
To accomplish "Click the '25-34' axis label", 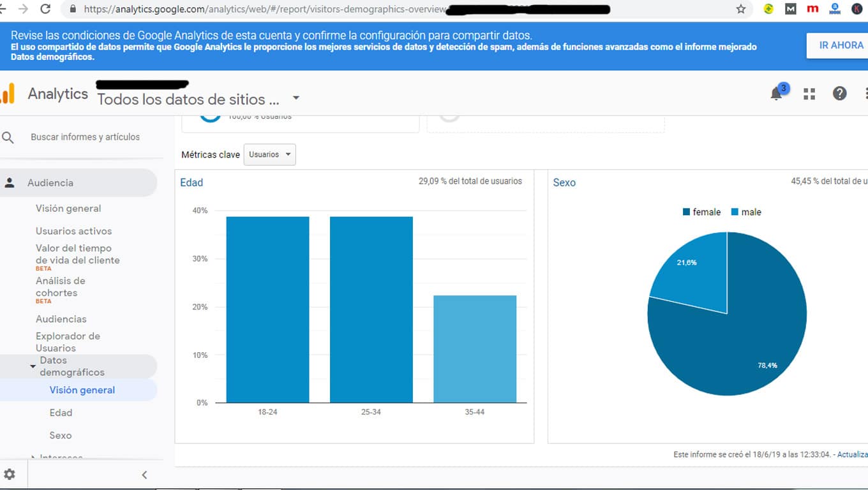I will (371, 412).
